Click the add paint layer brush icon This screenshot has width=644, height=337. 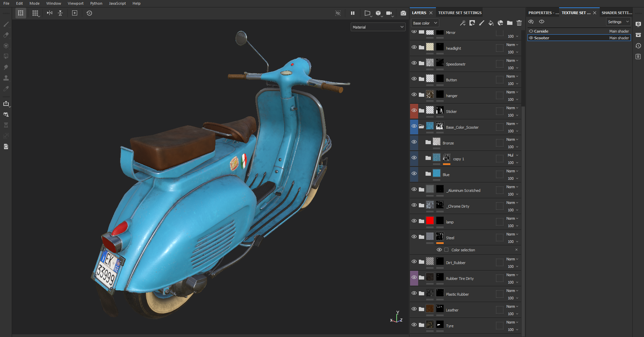pyautogui.click(x=482, y=23)
